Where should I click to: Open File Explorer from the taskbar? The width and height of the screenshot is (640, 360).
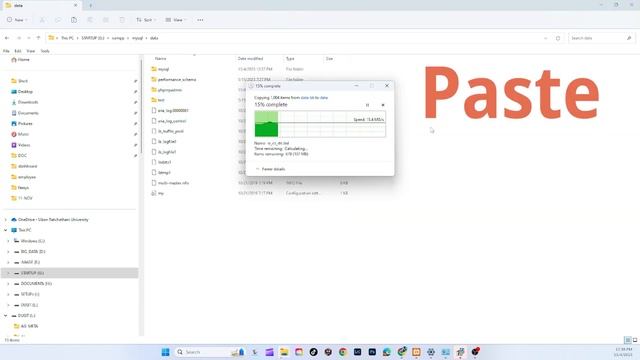pyautogui.click(x=284, y=352)
